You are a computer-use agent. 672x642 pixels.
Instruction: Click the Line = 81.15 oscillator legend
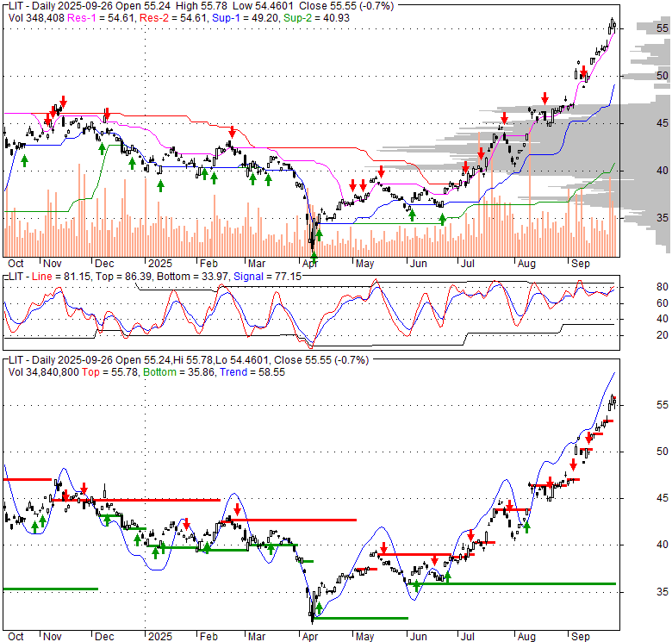(x=61, y=277)
